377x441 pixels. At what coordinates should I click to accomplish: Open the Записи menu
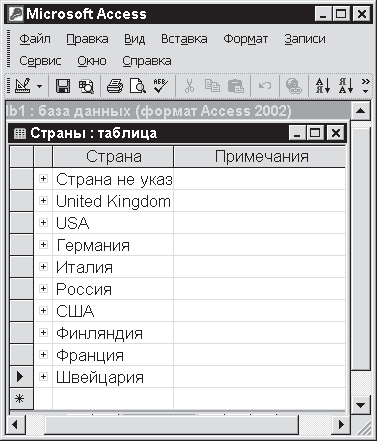coord(305,39)
